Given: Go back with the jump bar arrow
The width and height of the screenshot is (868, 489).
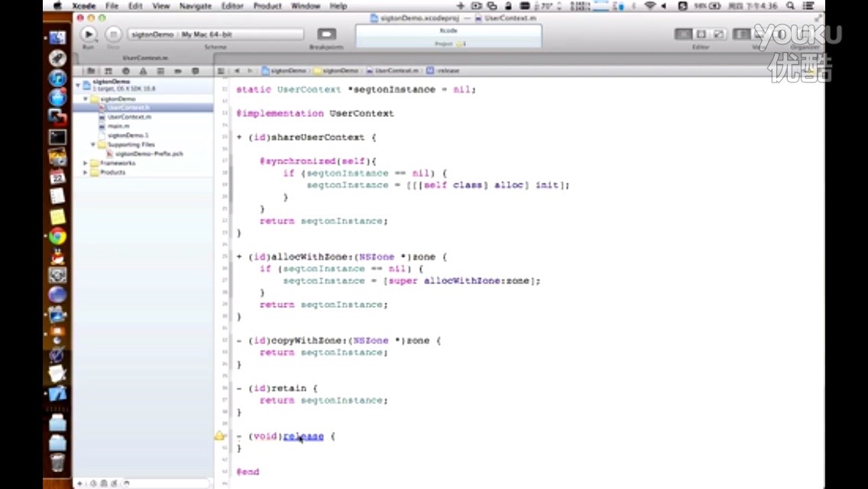Looking at the screenshot, I should [x=238, y=71].
